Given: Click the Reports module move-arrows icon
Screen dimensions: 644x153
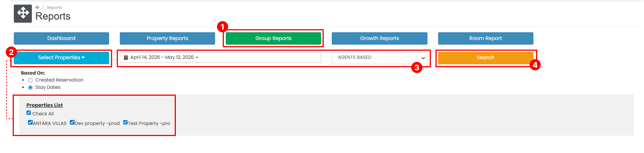Looking at the screenshot, I should 23,13.
